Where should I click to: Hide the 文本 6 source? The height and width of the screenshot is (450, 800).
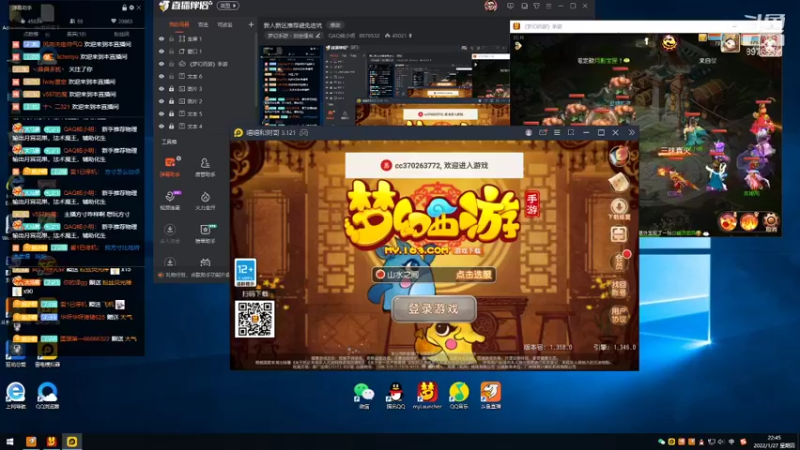161,77
